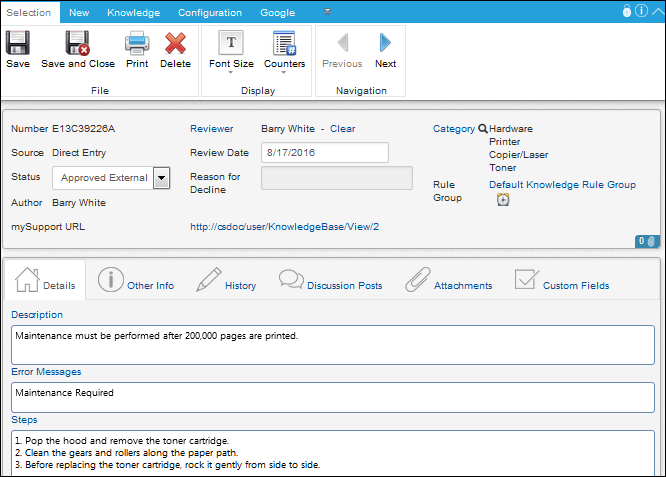Click the Review Date input field
The width and height of the screenshot is (666, 477).
(325, 152)
